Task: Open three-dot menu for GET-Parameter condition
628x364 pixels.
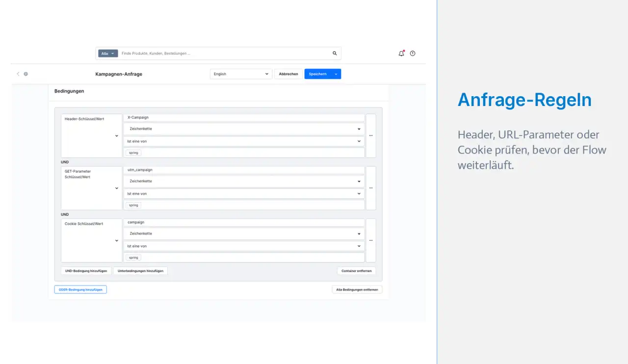Action: point(371,188)
